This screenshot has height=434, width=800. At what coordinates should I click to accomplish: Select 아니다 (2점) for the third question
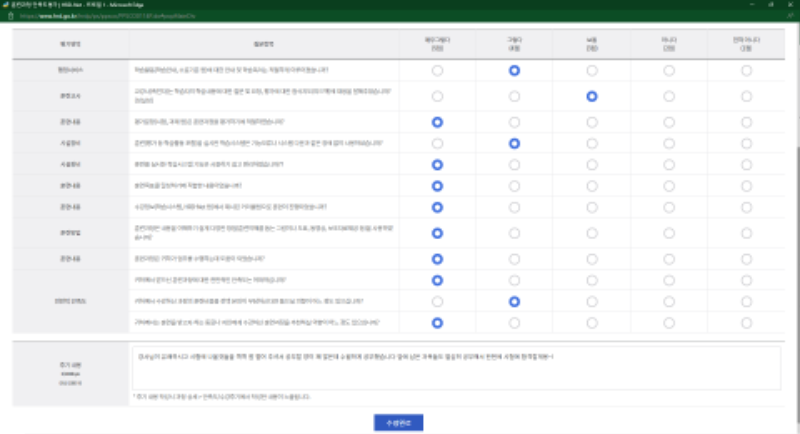(x=668, y=122)
